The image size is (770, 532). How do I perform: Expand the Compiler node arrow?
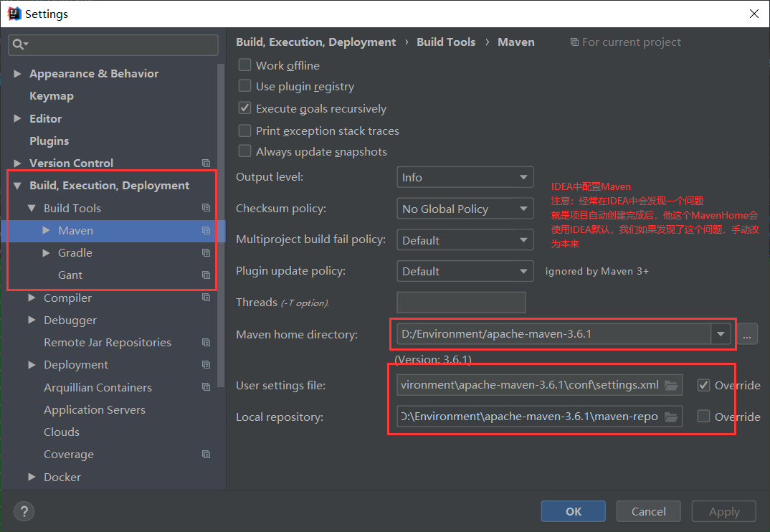(x=32, y=298)
